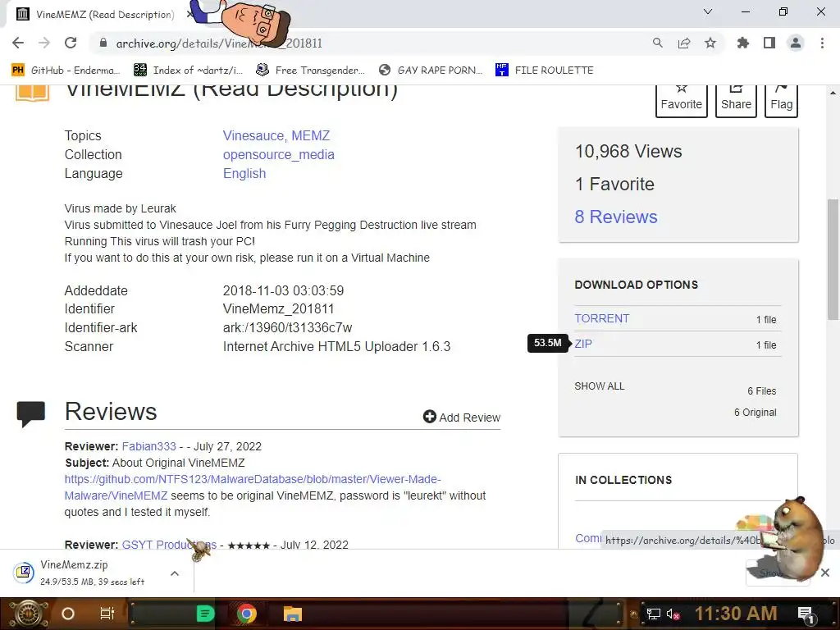Expand SHOW ALL download files

(x=600, y=386)
